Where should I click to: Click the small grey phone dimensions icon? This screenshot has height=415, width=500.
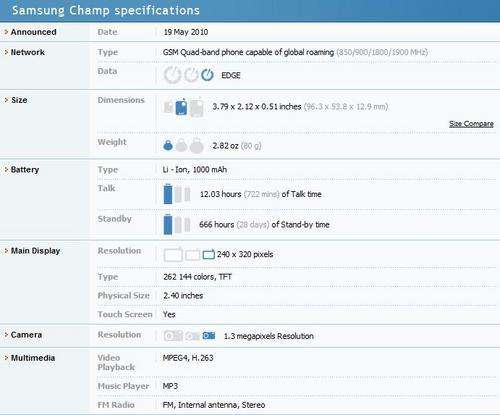(169, 107)
